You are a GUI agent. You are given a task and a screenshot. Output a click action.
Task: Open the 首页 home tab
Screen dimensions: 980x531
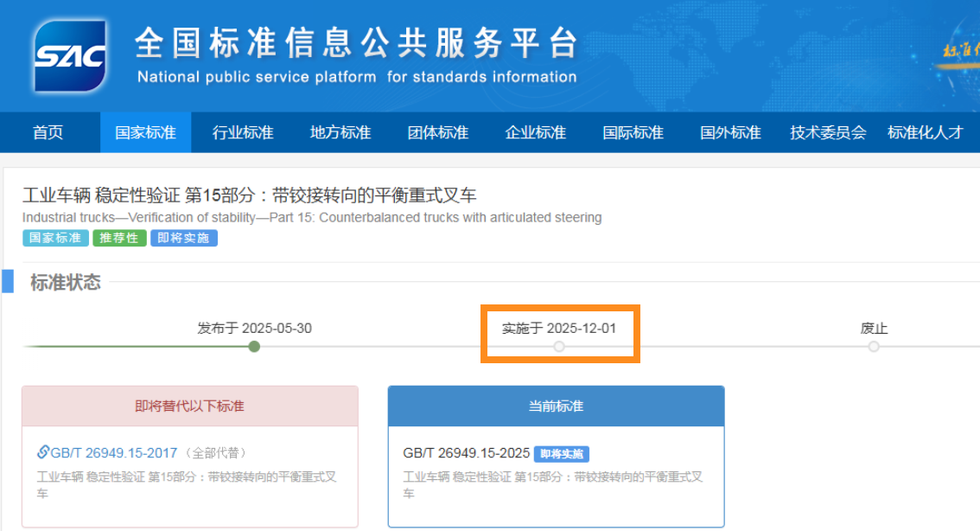point(48,132)
